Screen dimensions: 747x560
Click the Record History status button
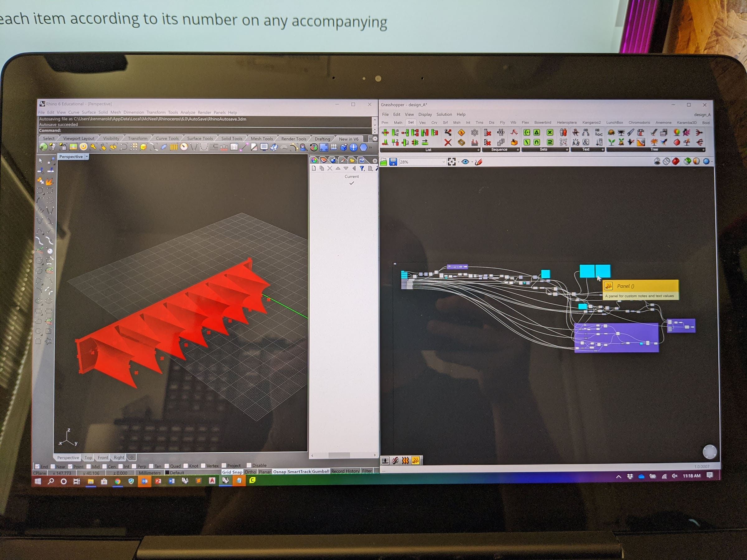[345, 471]
